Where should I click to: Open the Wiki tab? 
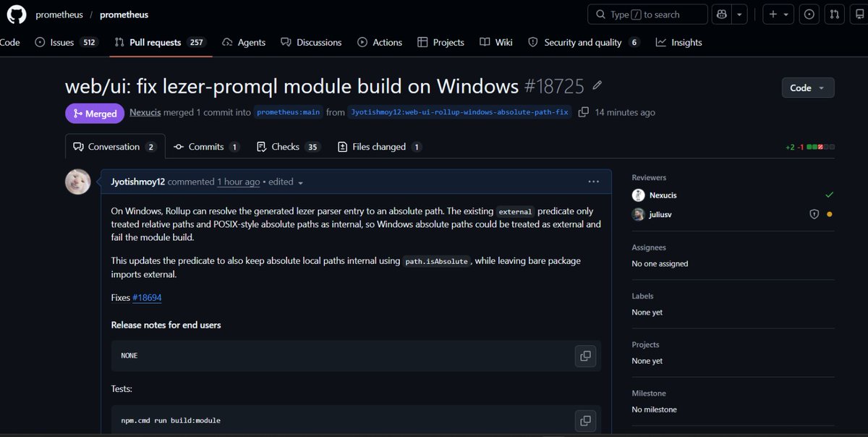495,43
